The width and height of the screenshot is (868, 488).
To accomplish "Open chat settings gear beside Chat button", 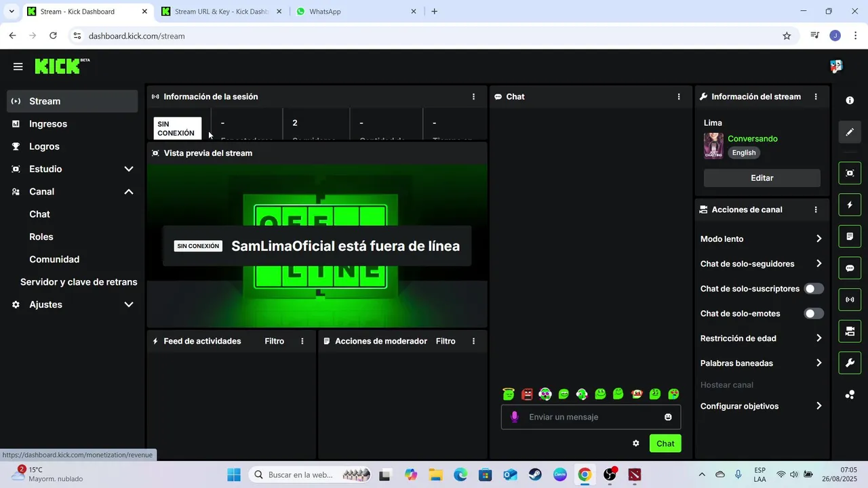I will (x=636, y=443).
